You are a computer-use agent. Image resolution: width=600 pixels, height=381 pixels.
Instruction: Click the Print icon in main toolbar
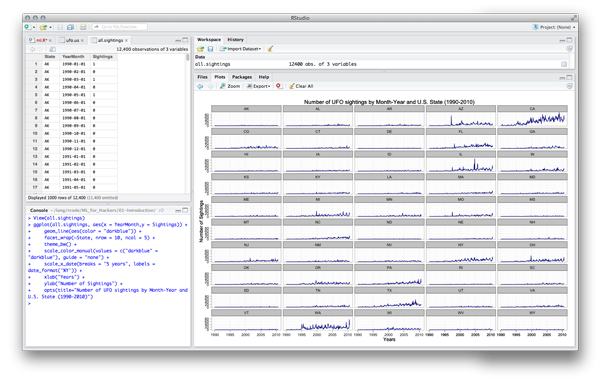tap(83, 27)
